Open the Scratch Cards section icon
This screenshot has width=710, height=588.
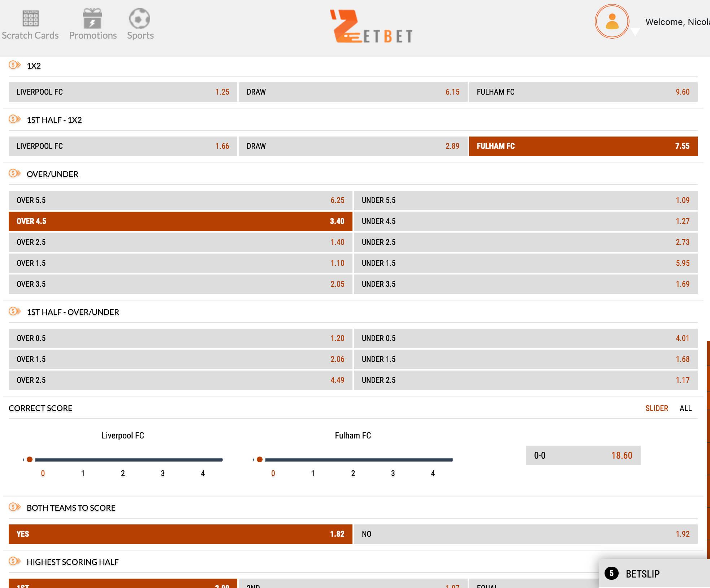pos(30,18)
